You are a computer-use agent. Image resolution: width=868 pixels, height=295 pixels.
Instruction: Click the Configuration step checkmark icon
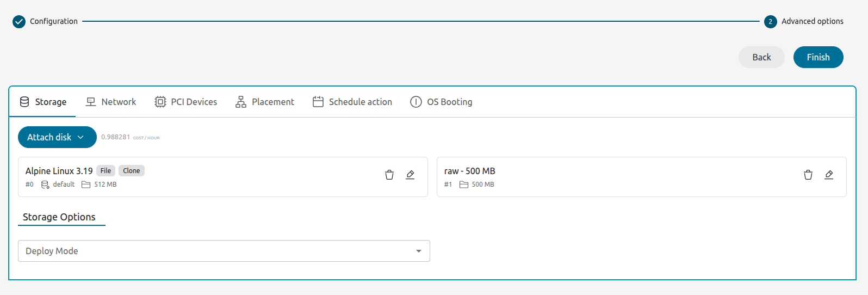(x=19, y=22)
